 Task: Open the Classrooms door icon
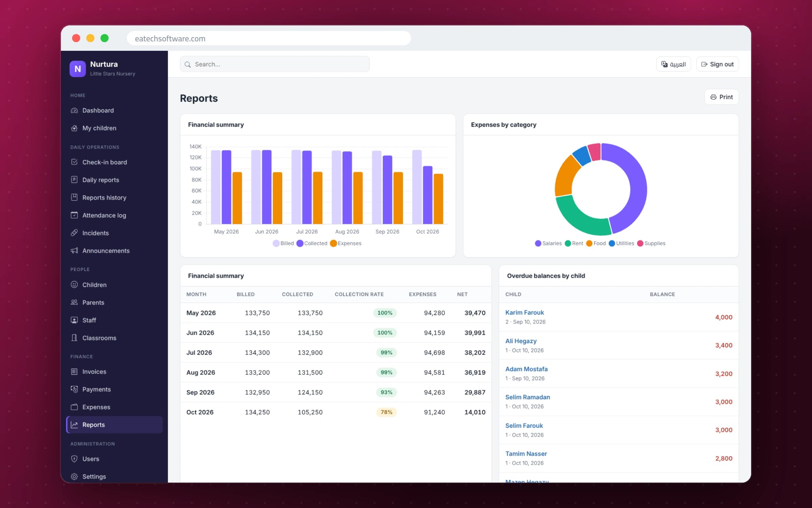[74, 338]
